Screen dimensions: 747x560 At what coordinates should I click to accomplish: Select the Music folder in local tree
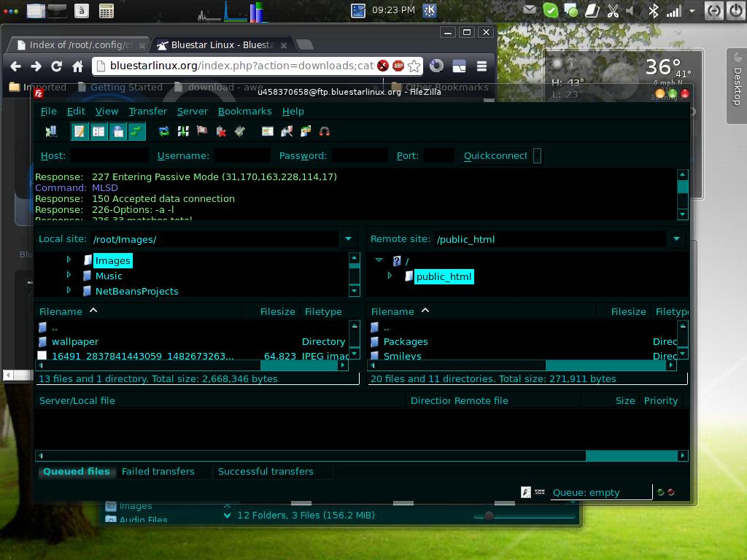pyautogui.click(x=109, y=276)
